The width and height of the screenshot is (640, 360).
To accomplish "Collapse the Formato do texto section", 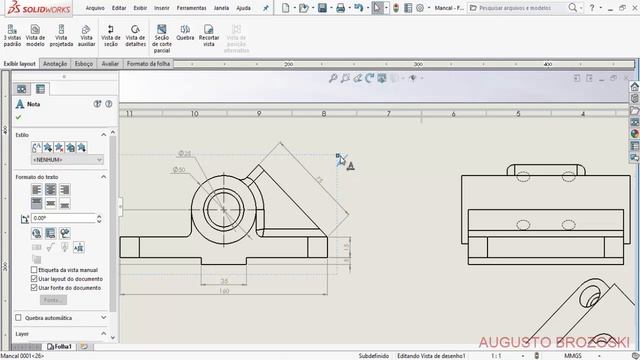I will coord(103,177).
